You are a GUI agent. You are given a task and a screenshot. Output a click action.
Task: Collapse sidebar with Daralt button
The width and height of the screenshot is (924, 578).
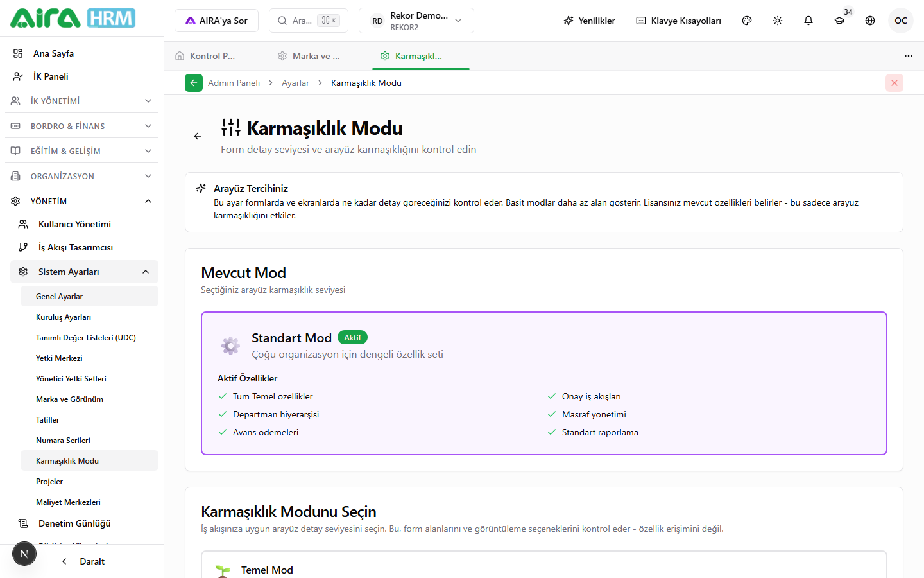coord(83,561)
